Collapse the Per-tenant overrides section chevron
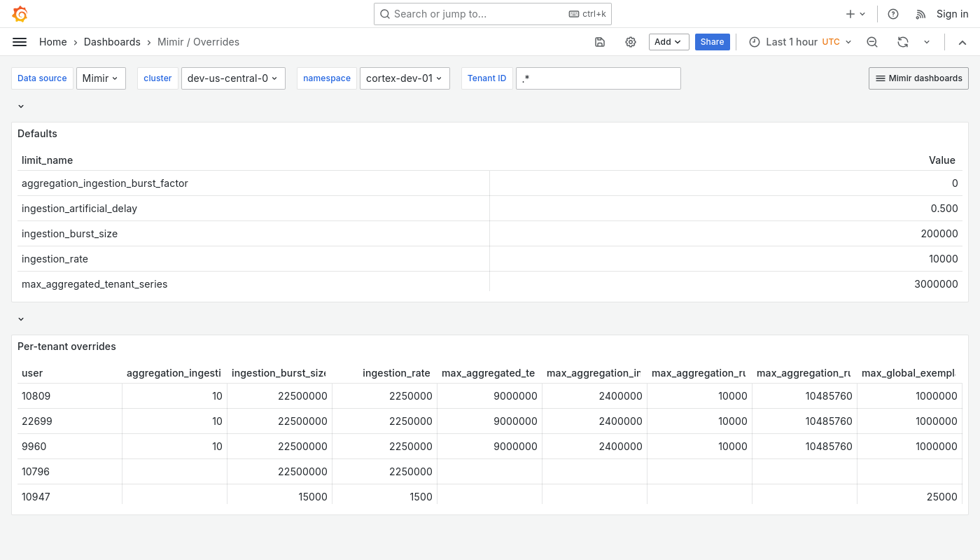The height and width of the screenshot is (560, 980). (x=20, y=318)
